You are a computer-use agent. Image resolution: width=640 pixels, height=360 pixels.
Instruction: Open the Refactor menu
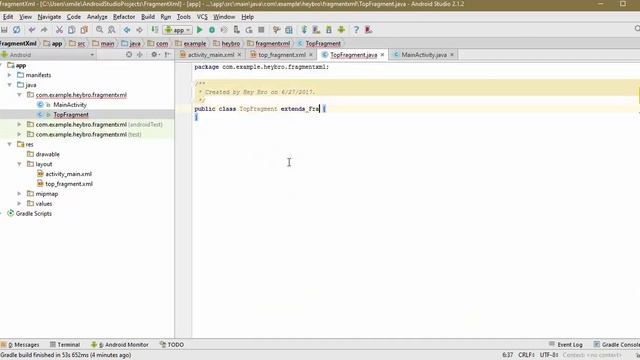coord(124,17)
